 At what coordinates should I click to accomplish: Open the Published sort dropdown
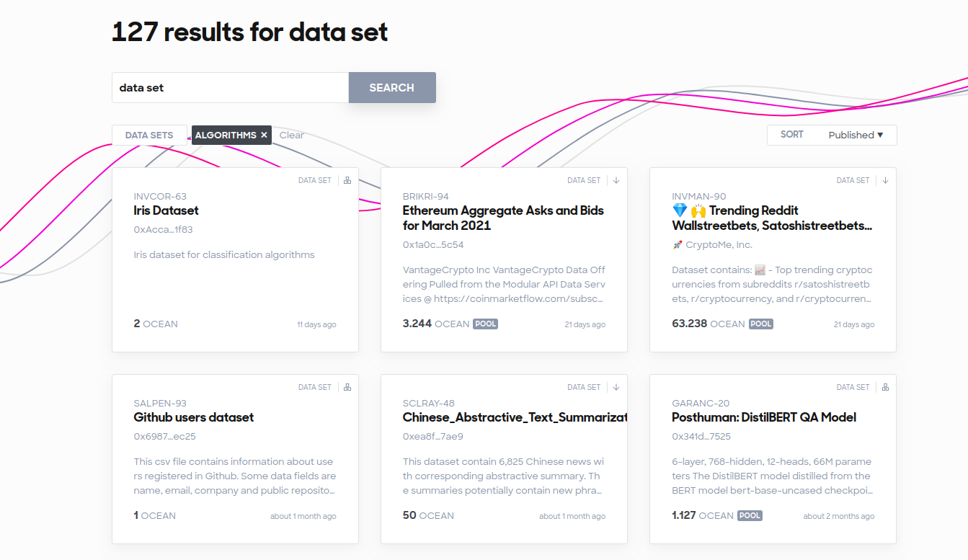click(x=856, y=135)
